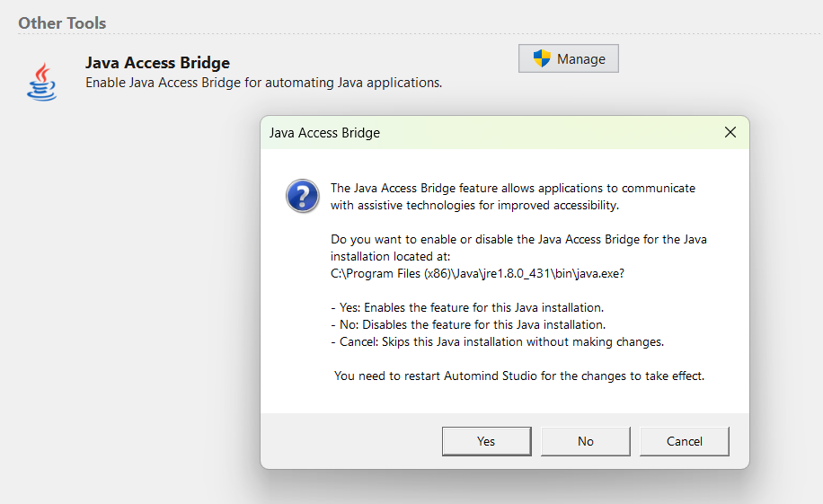Click the java.exe installation path text
The height and width of the screenshot is (504, 823).
[x=477, y=274]
